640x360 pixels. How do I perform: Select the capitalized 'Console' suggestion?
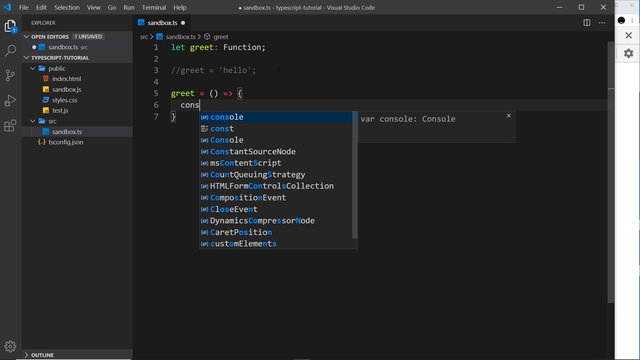click(276, 140)
